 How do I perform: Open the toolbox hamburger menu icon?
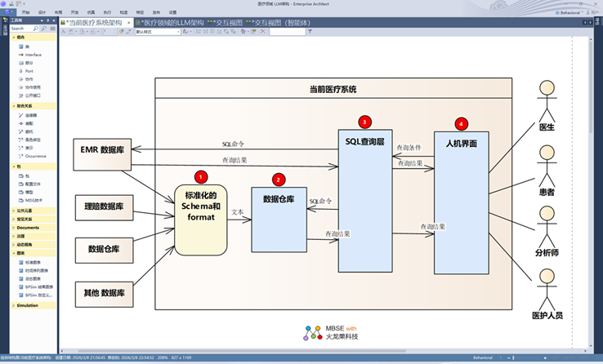point(51,28)
